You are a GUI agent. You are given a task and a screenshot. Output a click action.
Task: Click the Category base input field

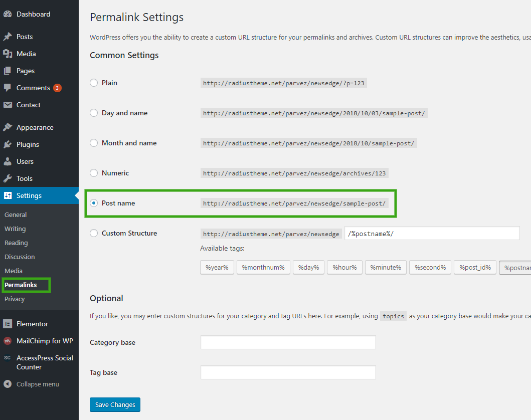pyautogui.click(x=288, y=342)
